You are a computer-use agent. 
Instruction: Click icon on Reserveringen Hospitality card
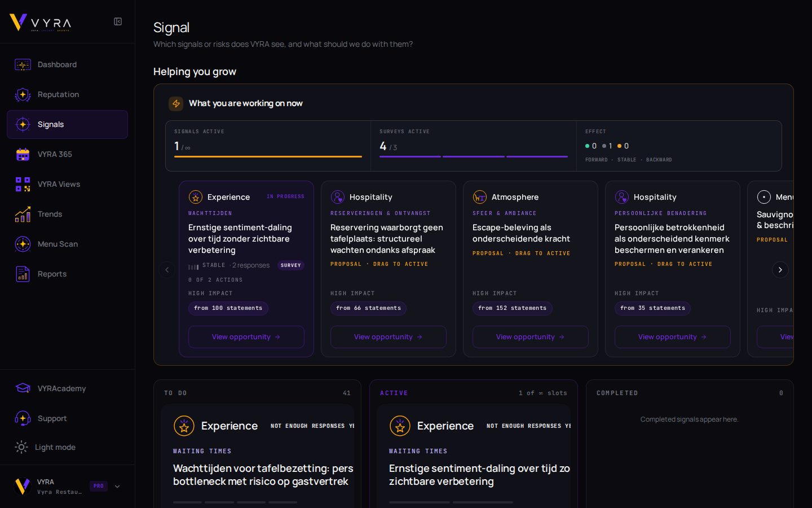click(x=337, y=197)
